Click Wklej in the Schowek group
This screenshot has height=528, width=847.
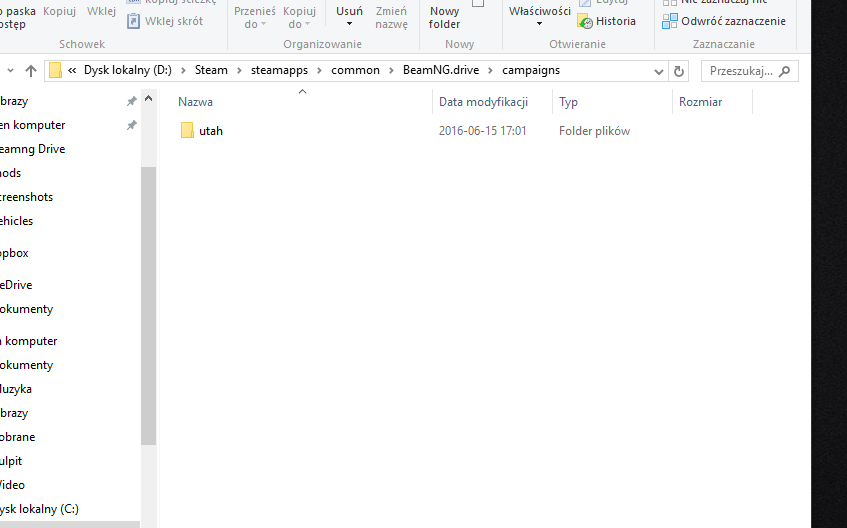tap(102, 11)
